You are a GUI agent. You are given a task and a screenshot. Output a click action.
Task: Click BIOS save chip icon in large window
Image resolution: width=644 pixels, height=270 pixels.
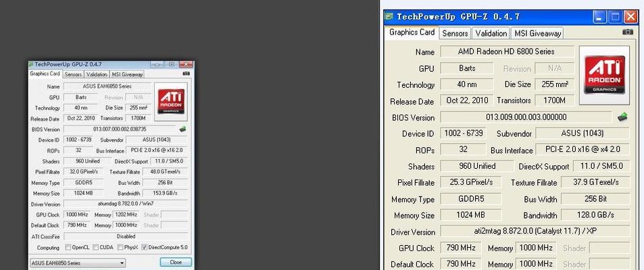click(x=622, y=117)
